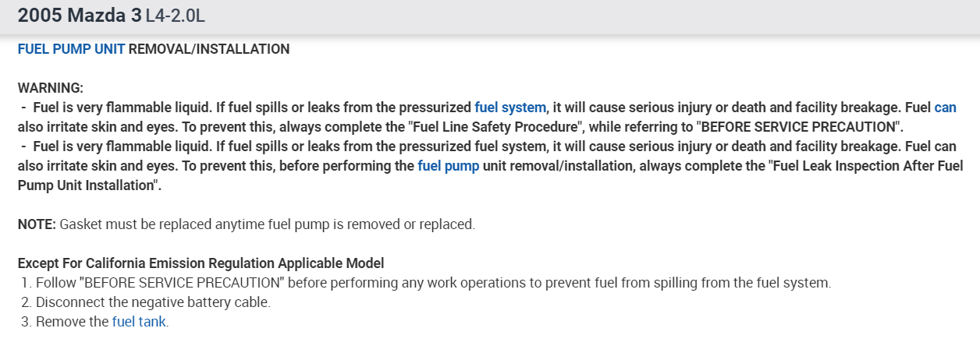Click the bold NOTE: label
Viewport: 980px width, 360px height.
pyautogui.click(x=37, y=224)
